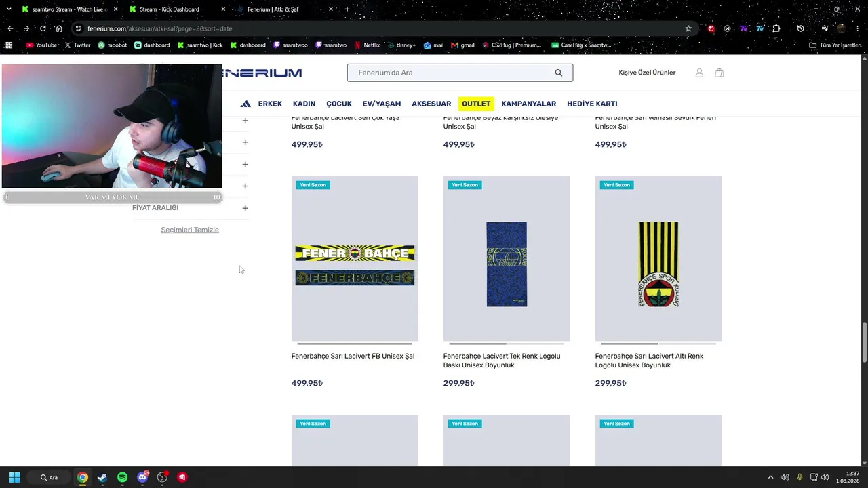Viewport: 868px width, 488px height.
Task: Open the AKSESUAR menu
Action: (431, 104)
